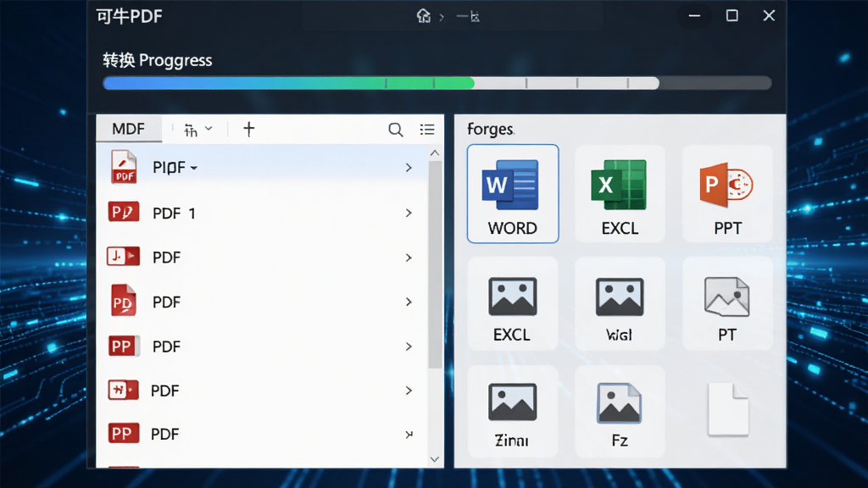Click the conversion progress bar

[437, 83]
